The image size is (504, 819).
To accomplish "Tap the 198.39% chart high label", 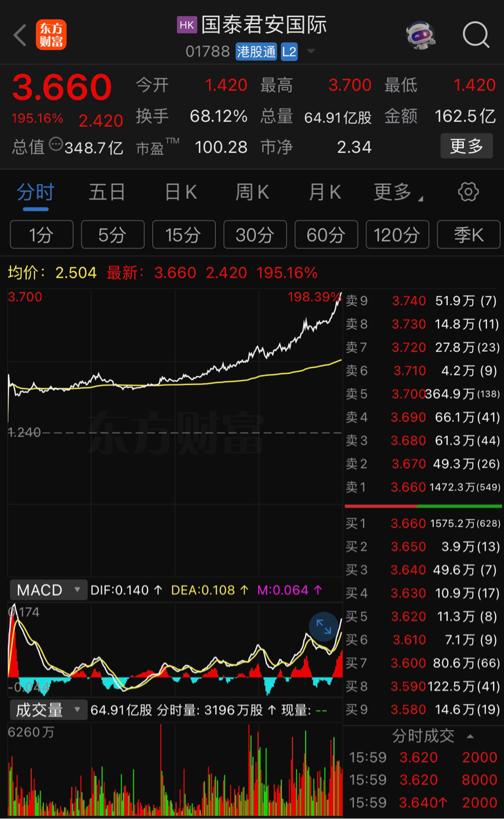I will [314, 297].
